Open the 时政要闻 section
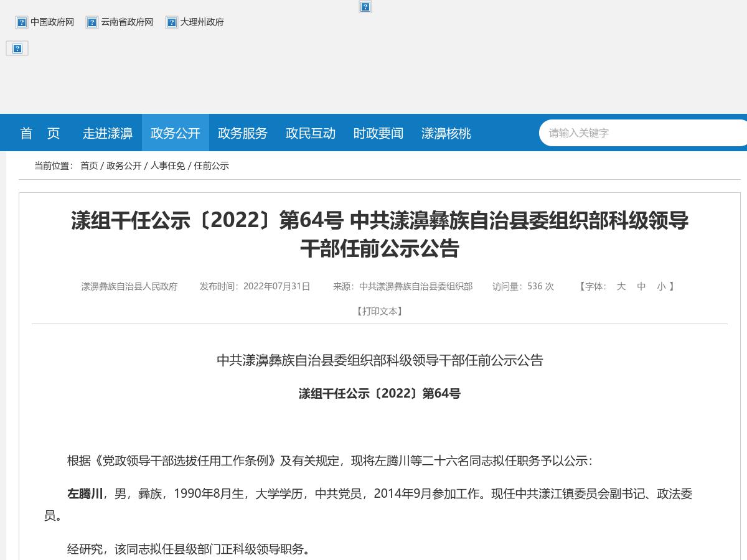 [378, 133]
